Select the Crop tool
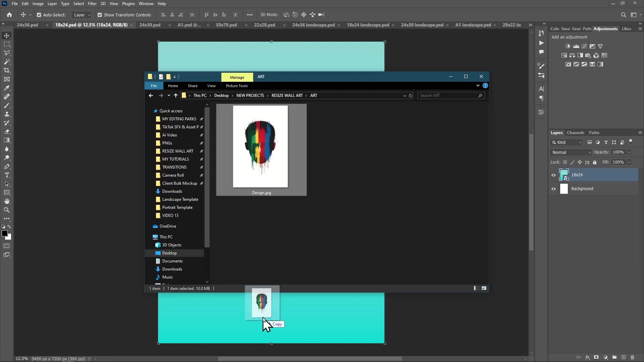Screen dimensions: 644x362 coord(7,70)
